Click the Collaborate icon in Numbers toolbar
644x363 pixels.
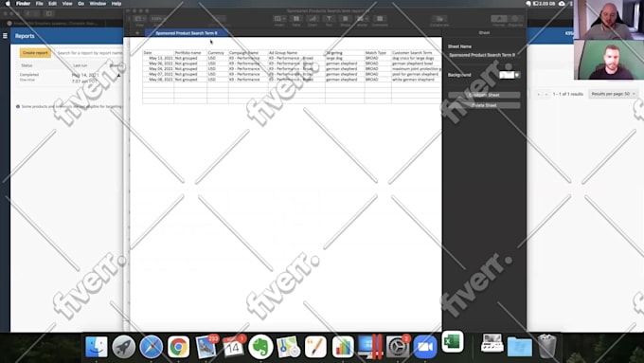click(x=439, y=19)
